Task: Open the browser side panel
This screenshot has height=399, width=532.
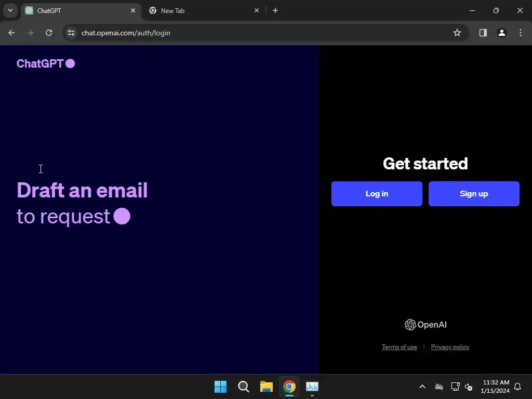Action: point(483,33)
